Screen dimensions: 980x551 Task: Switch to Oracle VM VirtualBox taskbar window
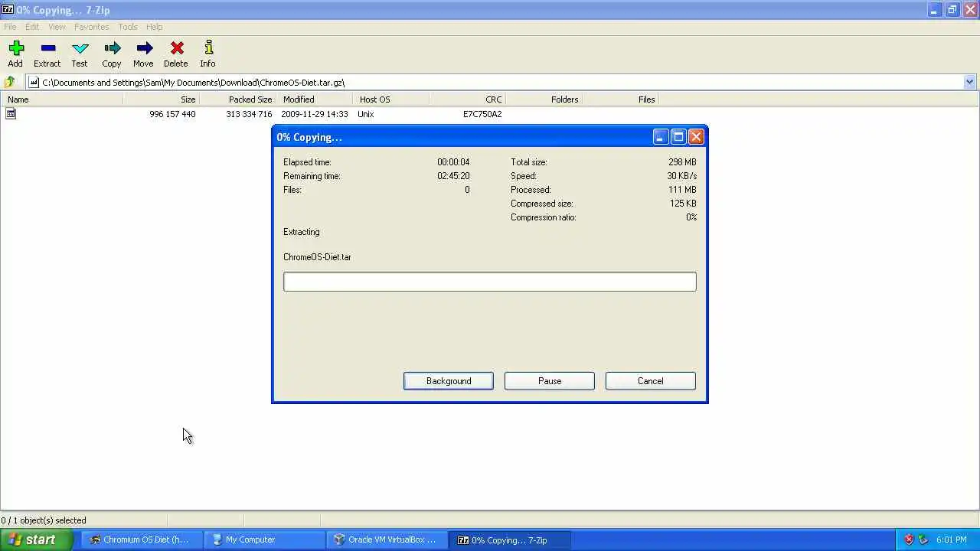(385, 540)
